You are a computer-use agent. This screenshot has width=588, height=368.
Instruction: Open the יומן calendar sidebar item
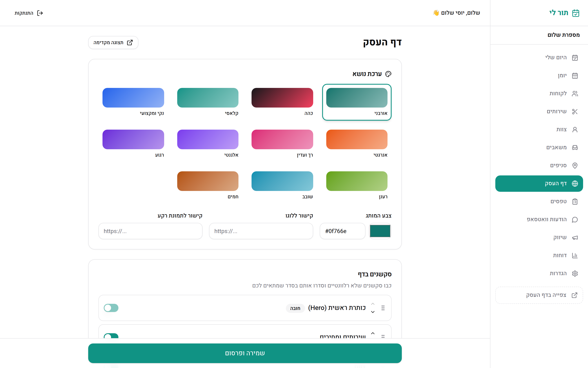539,75
